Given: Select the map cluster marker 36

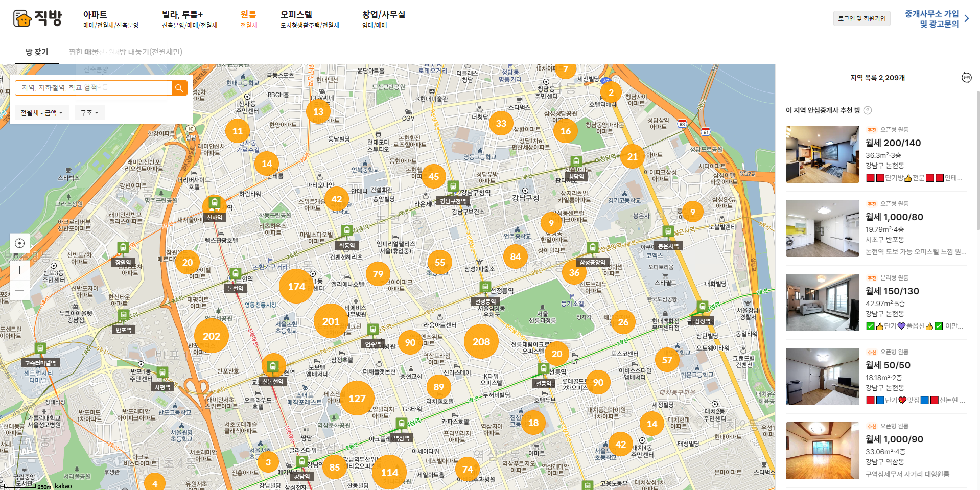Looking at the screenshot, I should coord(574,273).
